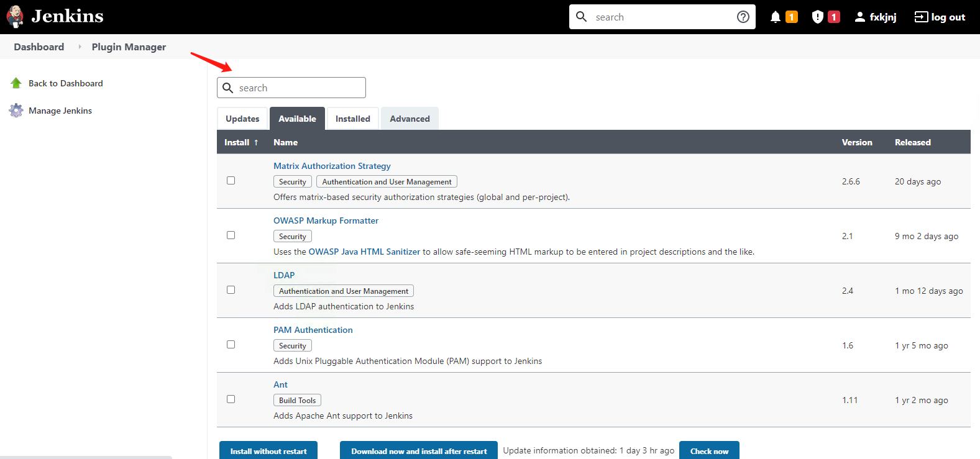Click the Plugin Manager breadcrumb
Viewport: 980px width, 459px height.
pos(129,47)
